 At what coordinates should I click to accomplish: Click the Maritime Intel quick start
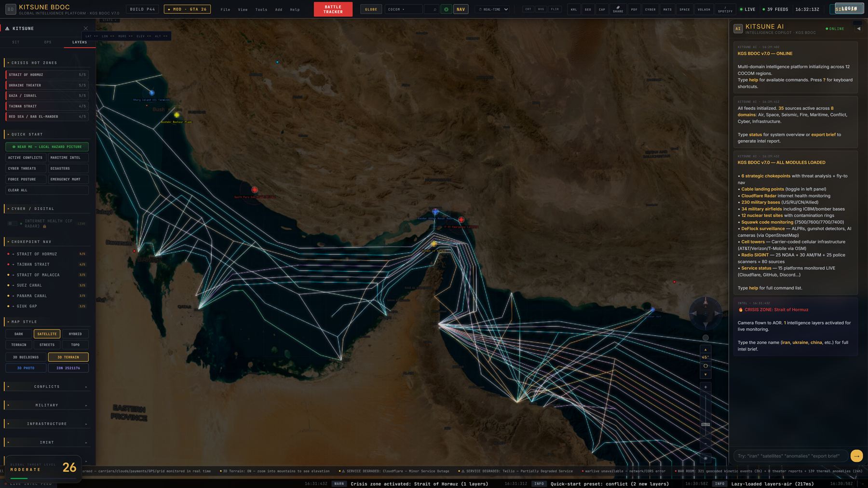coord(68,158)
